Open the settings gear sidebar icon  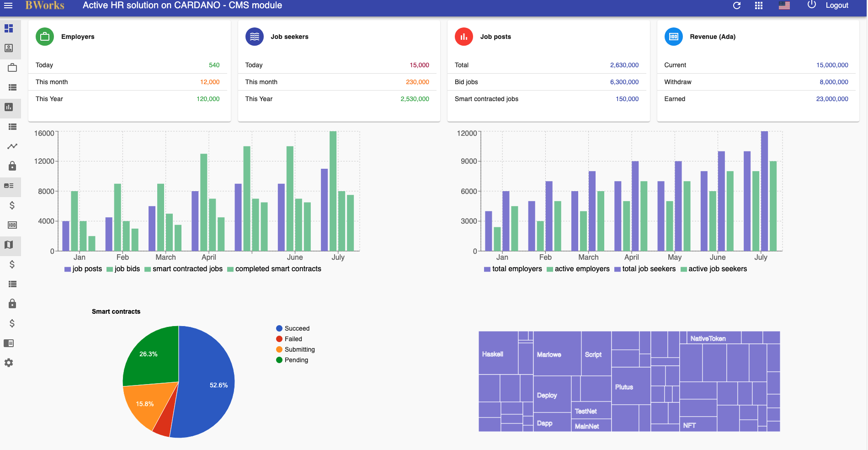click(x=9, y=363)
